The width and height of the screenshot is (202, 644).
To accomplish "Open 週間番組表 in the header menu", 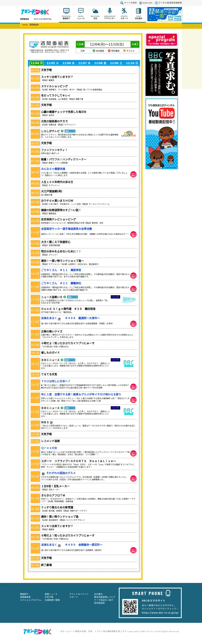I will pyautogui.click(x=25, y=19).
